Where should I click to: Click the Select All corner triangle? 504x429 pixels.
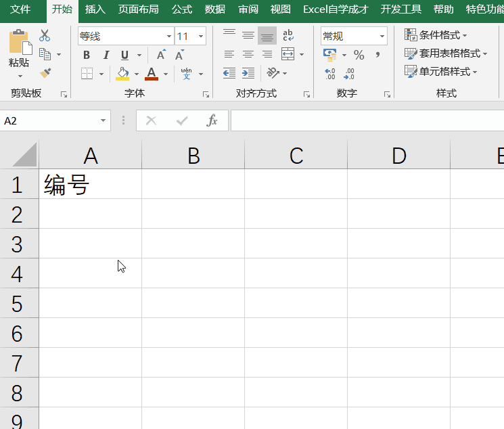point(24,155)
